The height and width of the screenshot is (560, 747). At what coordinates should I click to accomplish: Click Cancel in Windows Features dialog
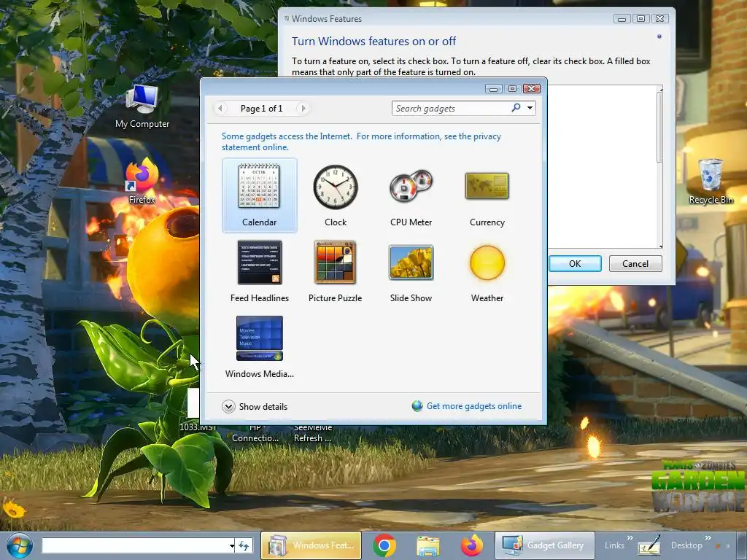tap(635, 264)
